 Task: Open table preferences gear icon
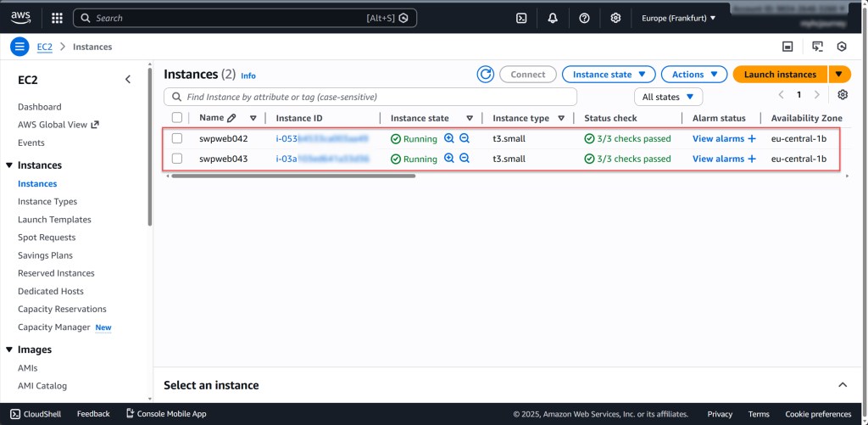pos(843,95)
